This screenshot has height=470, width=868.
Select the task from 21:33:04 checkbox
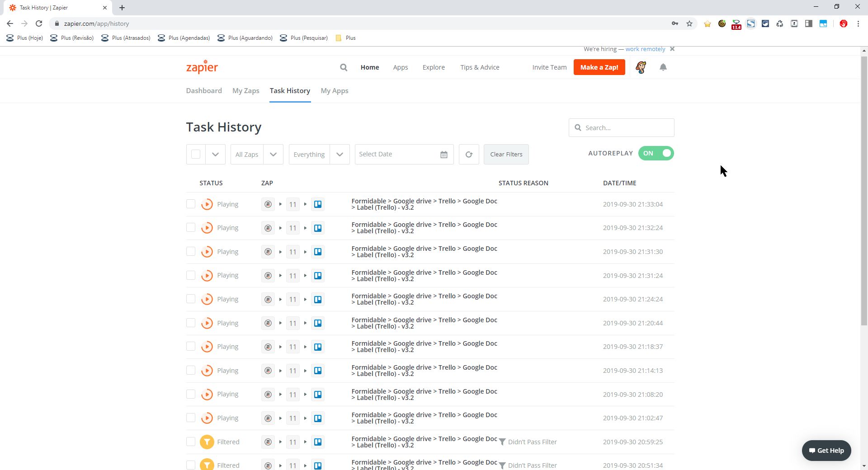tap(191, 204)
